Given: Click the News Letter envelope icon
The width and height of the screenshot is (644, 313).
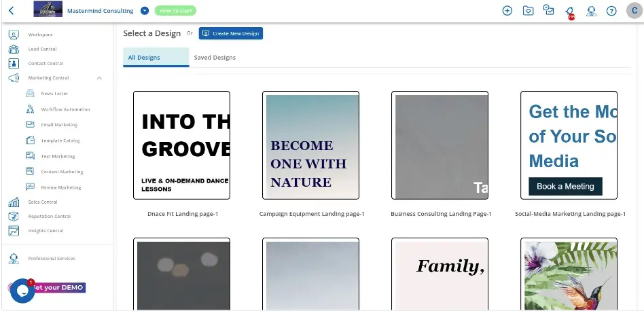Looking at the screenshot, I should point(30,94).
